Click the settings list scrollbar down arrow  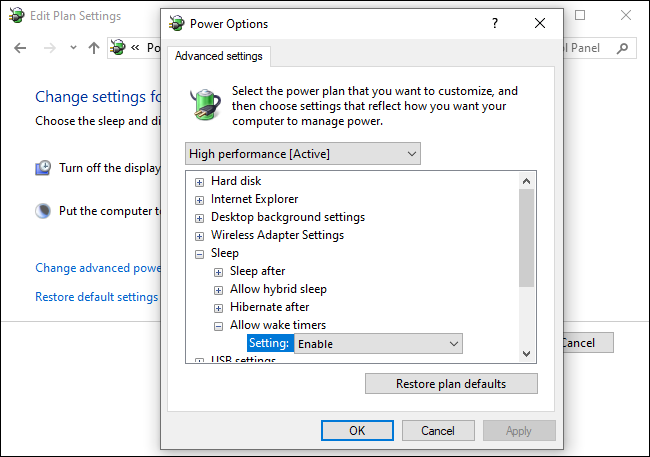tap(527, 354)
